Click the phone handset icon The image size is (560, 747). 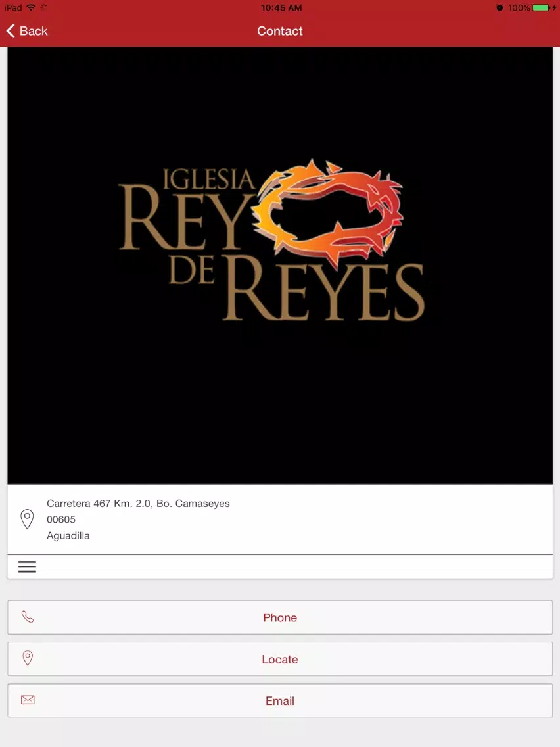(x=28, y=617)
